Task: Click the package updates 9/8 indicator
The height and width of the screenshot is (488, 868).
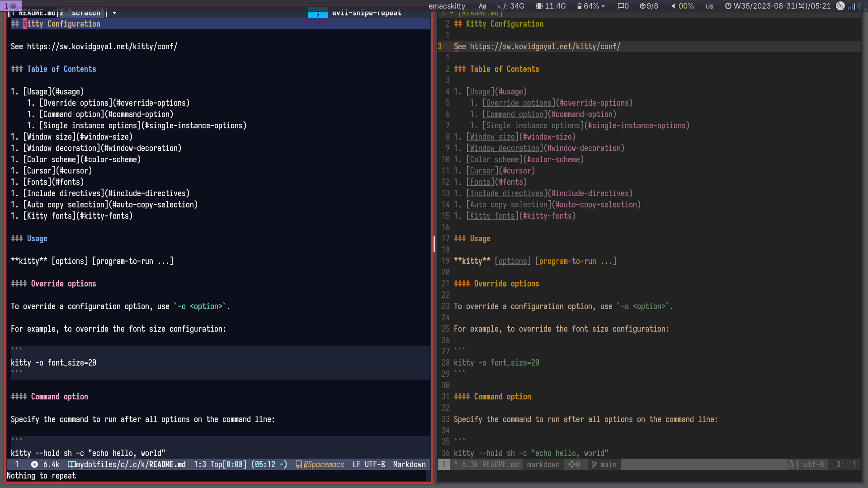Action: pyautogui.click(x=649, y=6)
